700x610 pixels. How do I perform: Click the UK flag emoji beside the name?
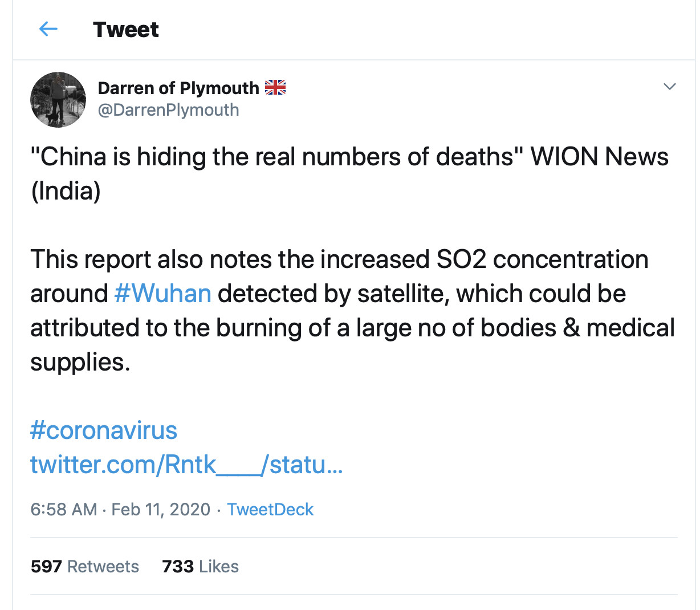coord(275,88)
